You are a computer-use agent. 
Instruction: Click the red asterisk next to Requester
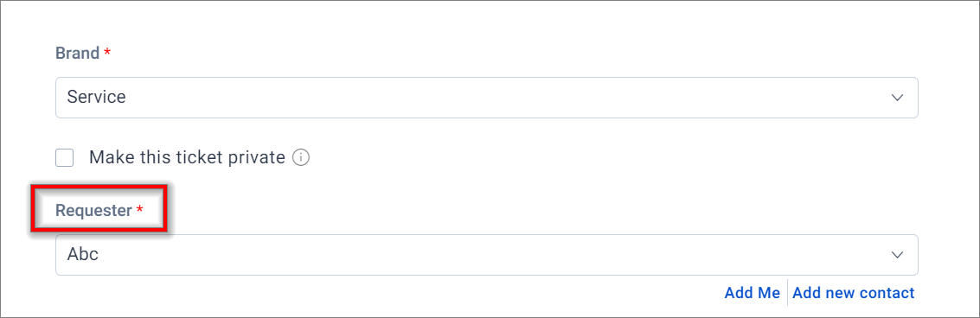(x=139, y=210)
